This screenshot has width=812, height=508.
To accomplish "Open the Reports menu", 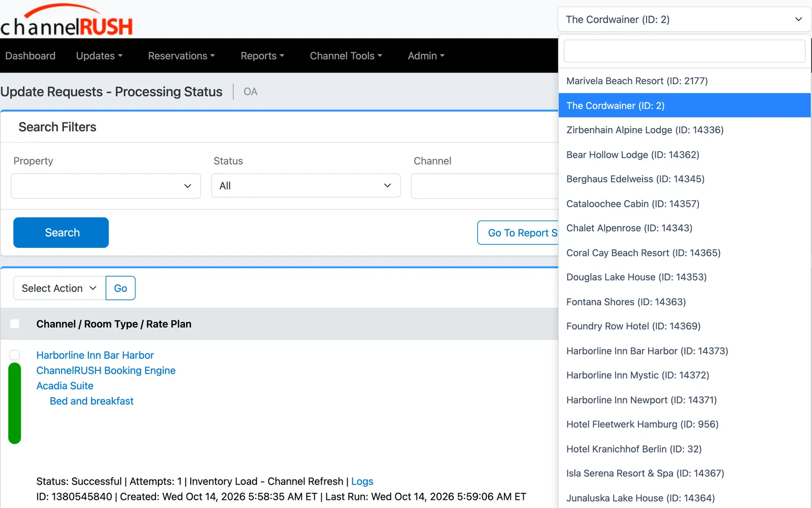I will (262, 56).
